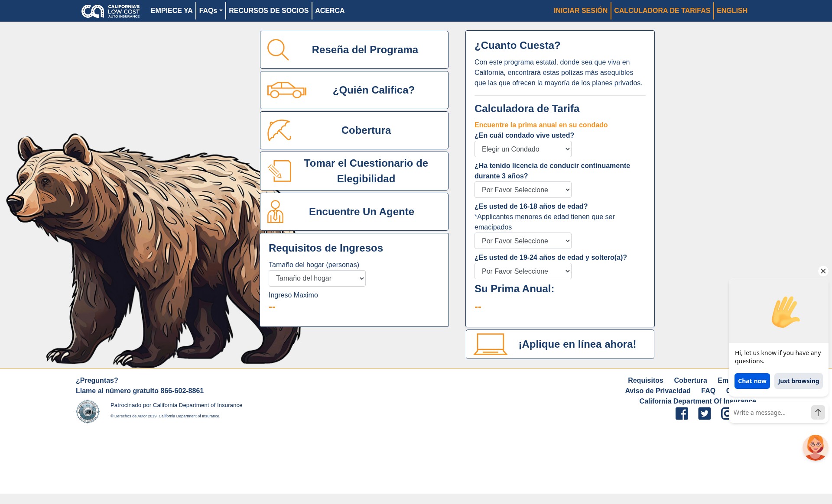Click California's Low Cost Auto Insurance logo

click(x=110, y=11)
